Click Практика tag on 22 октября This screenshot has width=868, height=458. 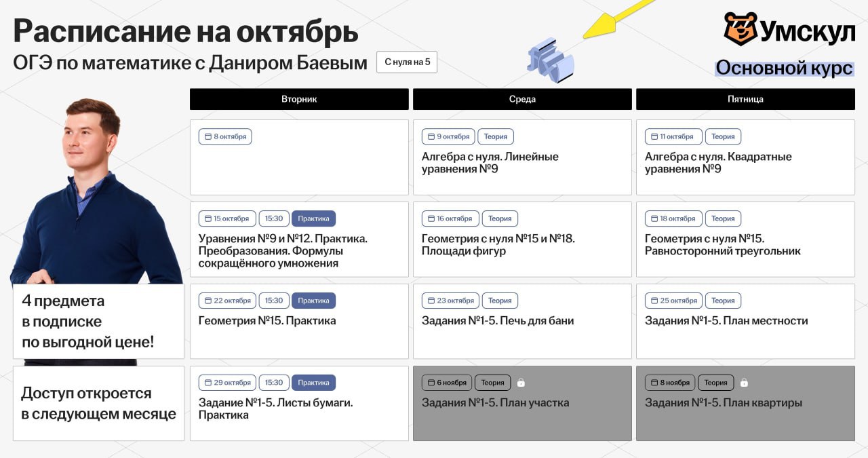coord(313,301)
